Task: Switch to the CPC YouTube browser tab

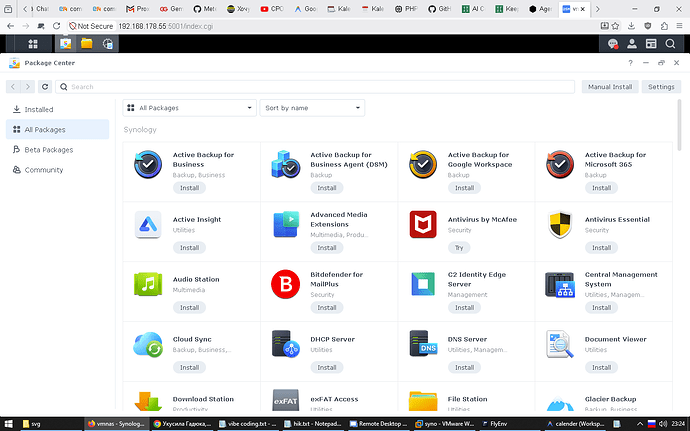Action: (x=272, y=9)
